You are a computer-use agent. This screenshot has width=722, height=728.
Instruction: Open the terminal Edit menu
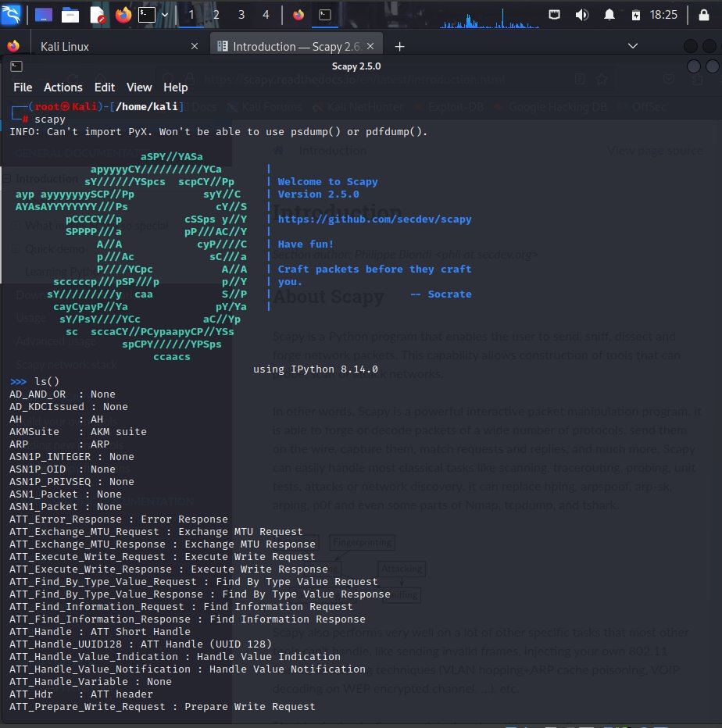(x=105, y=87)
